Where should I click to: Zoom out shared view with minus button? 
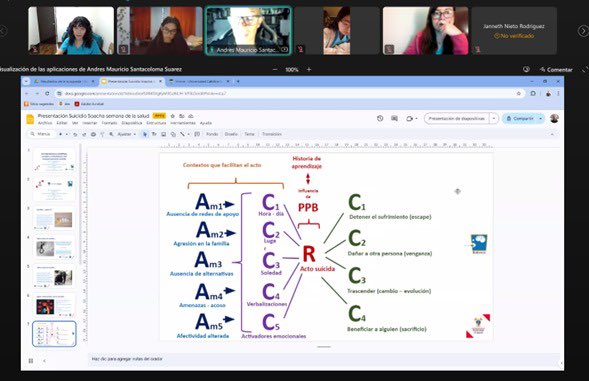tap(275, 70)
